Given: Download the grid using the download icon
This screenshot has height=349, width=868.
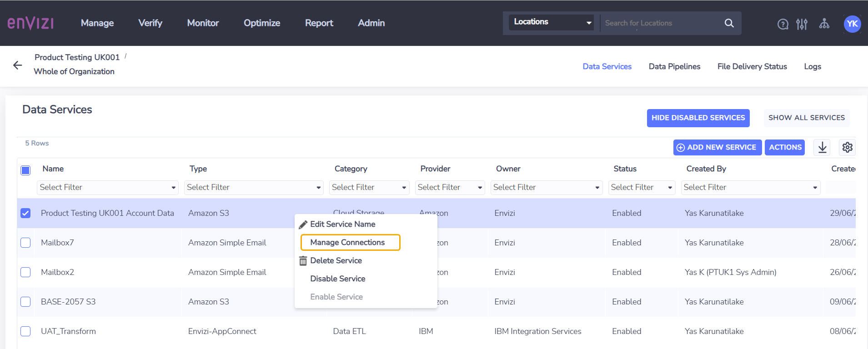Looking at the screenshot, I should [x=822, y=147].
